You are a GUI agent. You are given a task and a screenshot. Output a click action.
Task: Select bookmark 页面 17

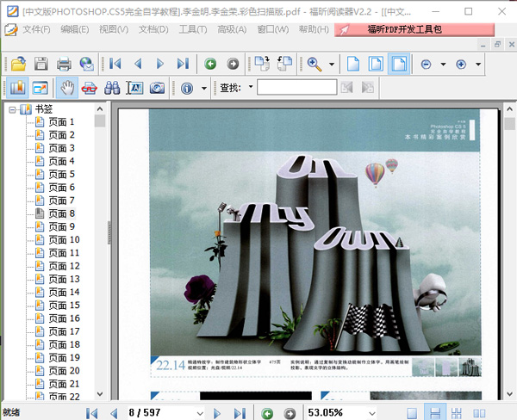point(64,331)
